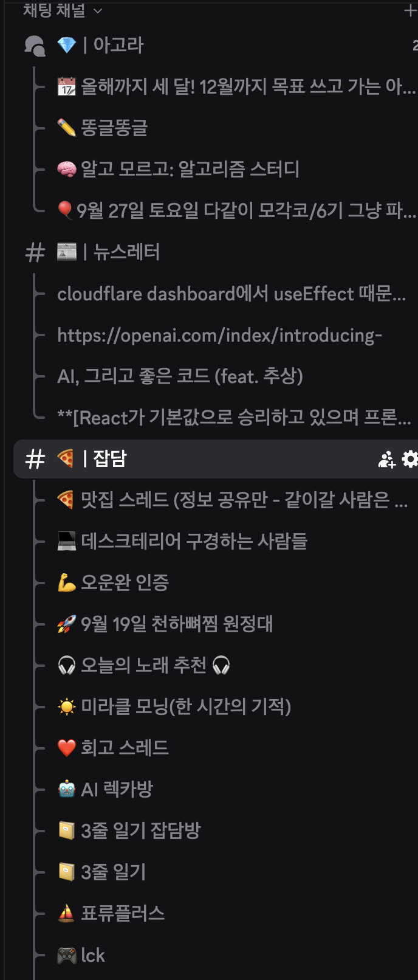Click invite people icon on 잡담 channel
This screenshot has height=980, width=418.
coord(386,460)
